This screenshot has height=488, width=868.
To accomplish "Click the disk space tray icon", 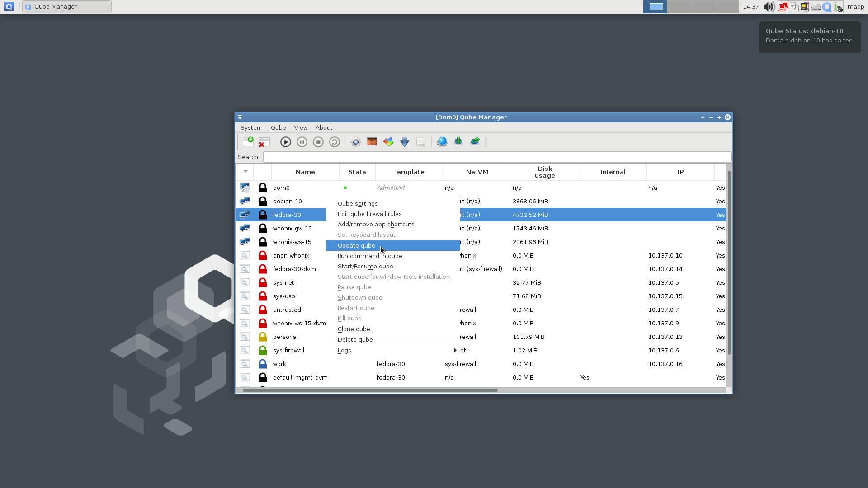I will [x=816, y=7].
